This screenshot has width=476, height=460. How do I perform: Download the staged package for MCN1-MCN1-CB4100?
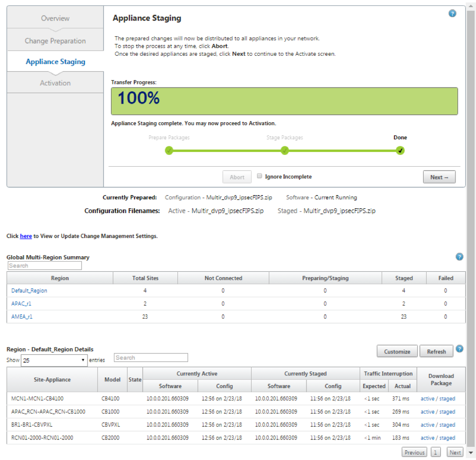(x=447, y=399)
